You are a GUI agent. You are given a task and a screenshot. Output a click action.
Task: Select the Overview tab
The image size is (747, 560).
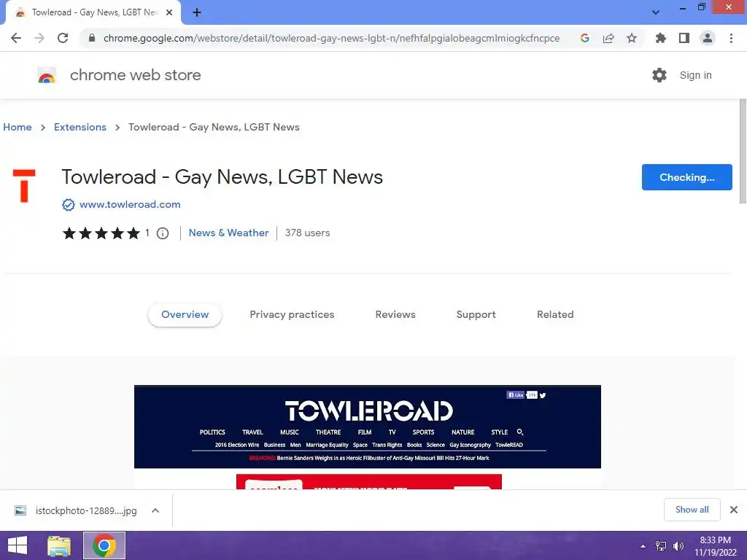185,315
